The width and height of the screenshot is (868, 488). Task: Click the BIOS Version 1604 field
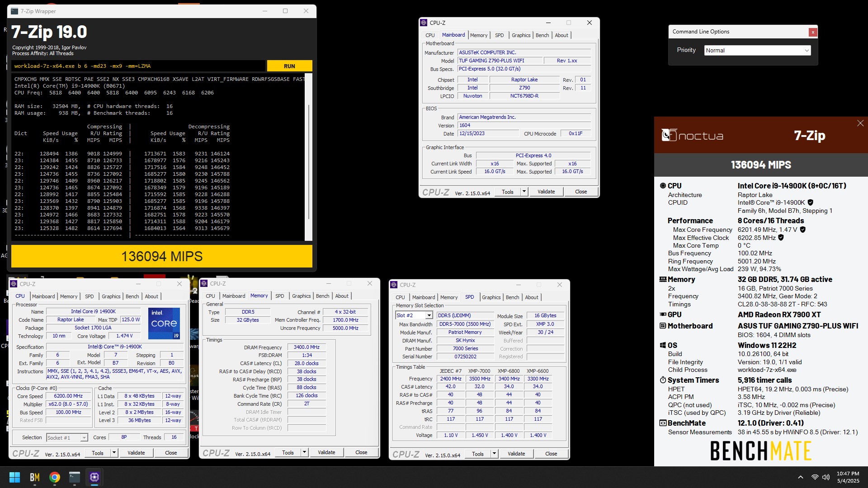click(524, 126)
